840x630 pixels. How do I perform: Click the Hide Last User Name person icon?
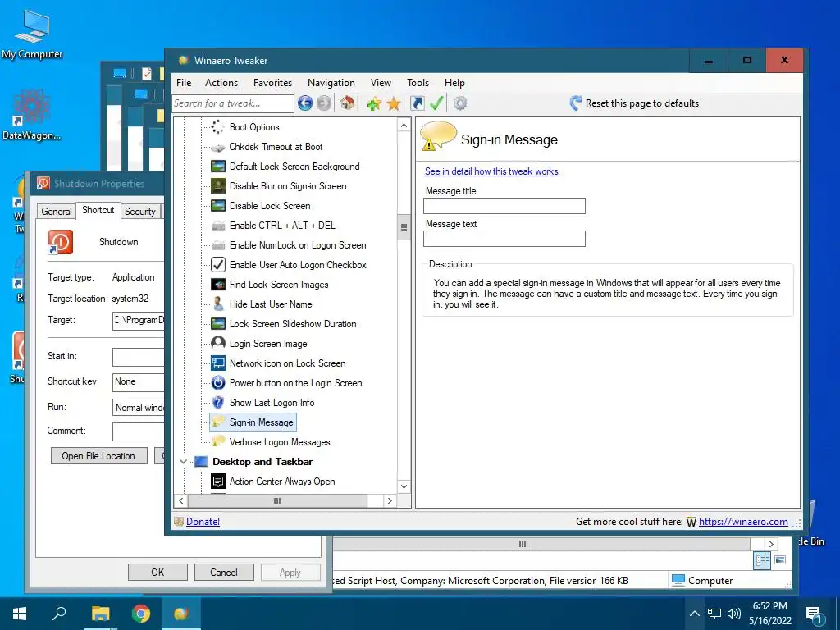(x=218, y=304)
